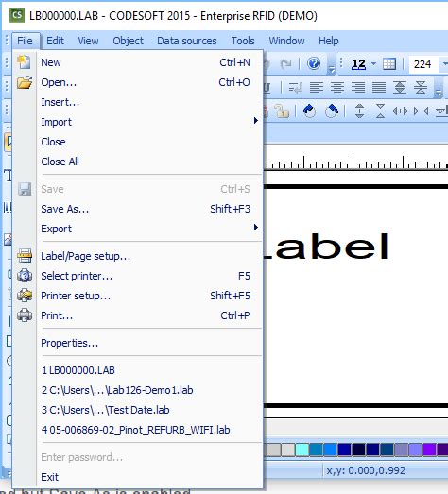Click the underlined 12 font size icon
This screenshot has width=448, height=494.
click(358, 64)
